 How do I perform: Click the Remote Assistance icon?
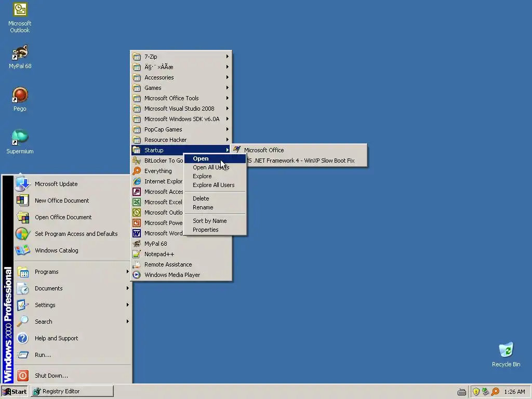pos(137,264)
